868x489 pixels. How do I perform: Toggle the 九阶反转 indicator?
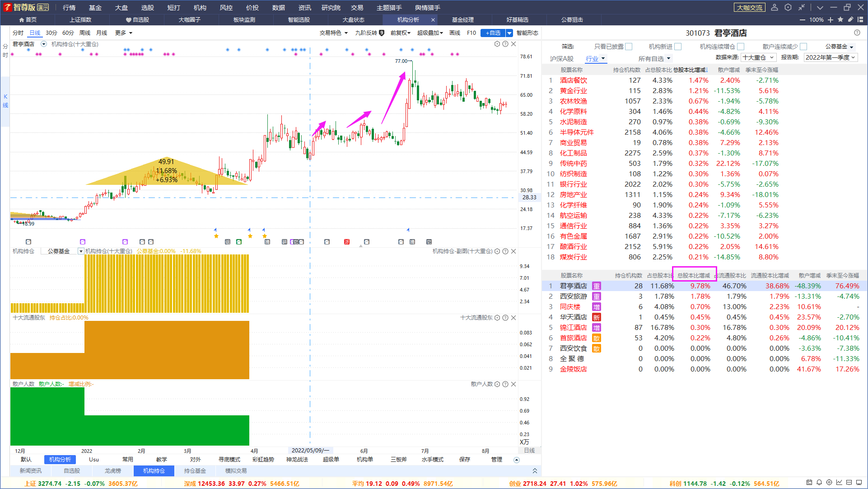(366, 33)
